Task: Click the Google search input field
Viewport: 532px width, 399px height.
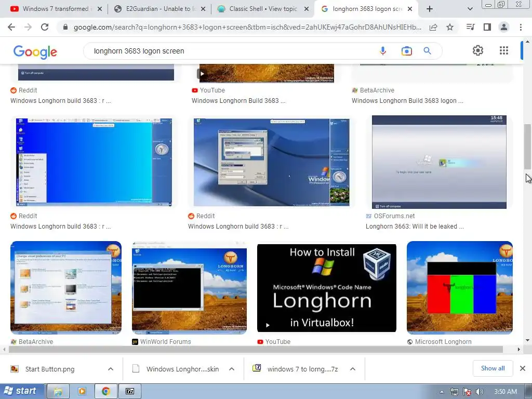Action: [231, 51]
